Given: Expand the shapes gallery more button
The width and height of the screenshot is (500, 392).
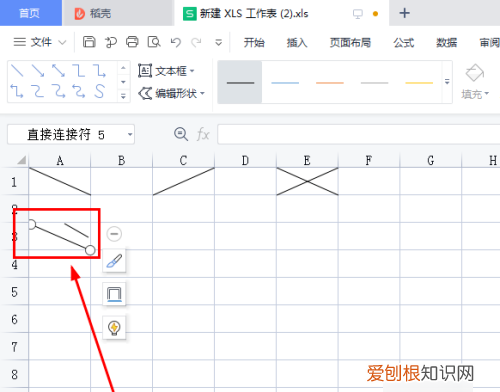Looking at the screenshot, I should pos(123,96).
